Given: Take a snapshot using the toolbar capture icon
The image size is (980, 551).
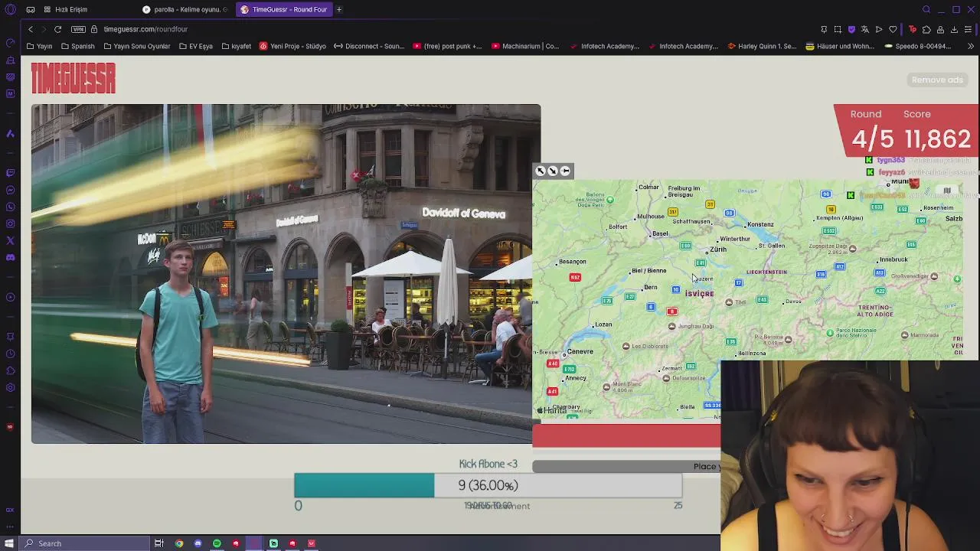Looking at the screenshot, I should coord(838,29).
